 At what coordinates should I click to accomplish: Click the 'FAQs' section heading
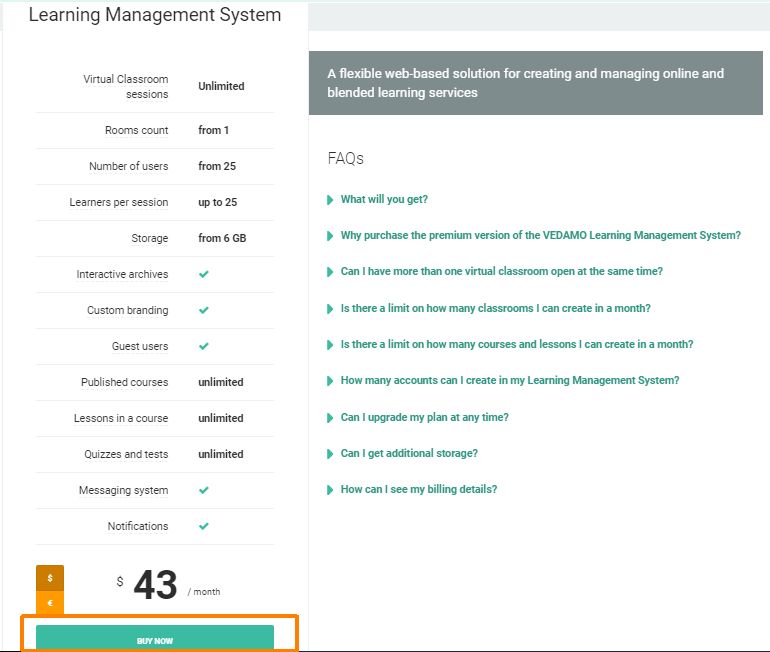tap(346, 159)
